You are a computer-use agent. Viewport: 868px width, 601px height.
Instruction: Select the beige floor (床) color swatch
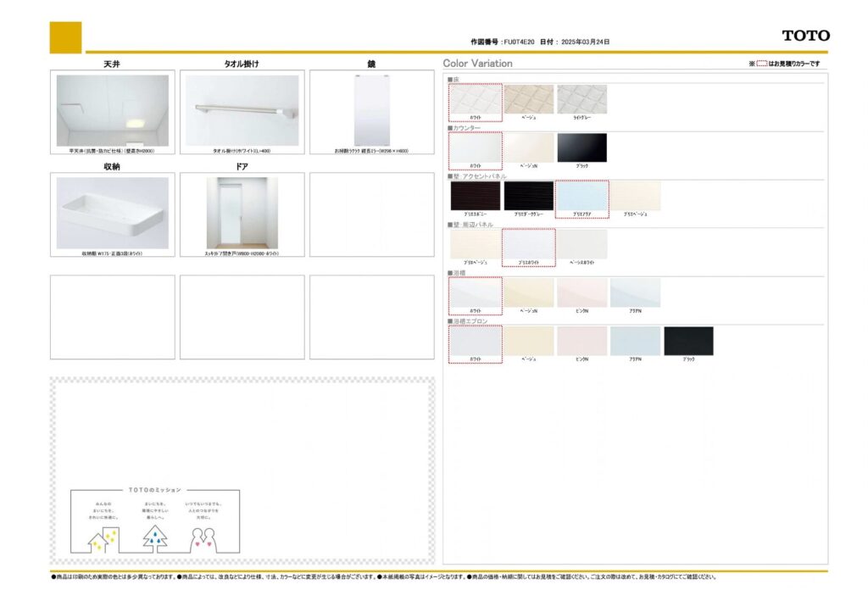point(529,99)
